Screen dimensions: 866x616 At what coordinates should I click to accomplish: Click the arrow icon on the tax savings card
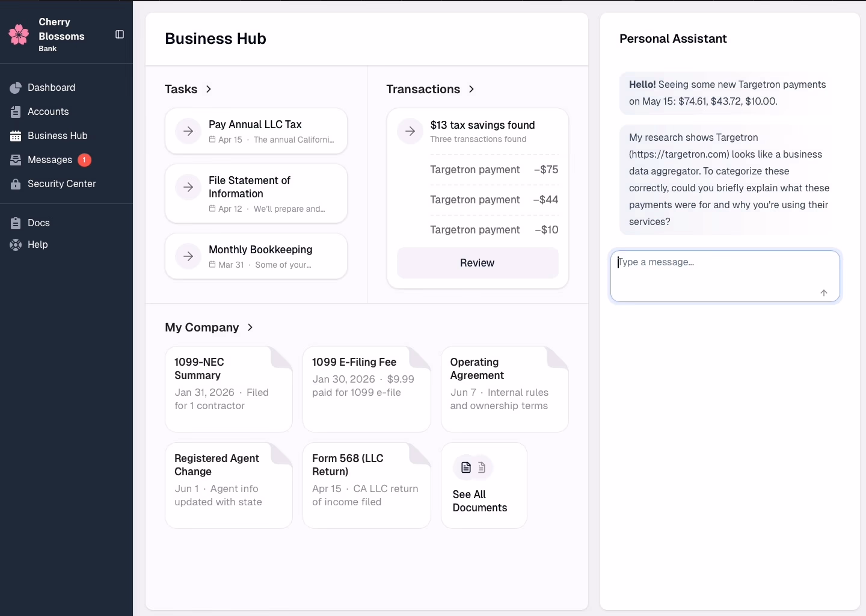pyautogui.click(x=410, y=131)
